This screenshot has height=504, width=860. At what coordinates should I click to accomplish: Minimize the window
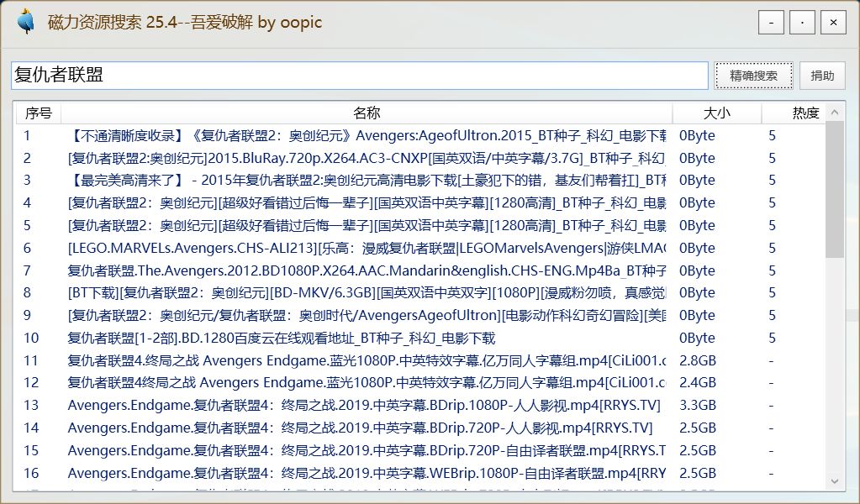tap(771, 23)
